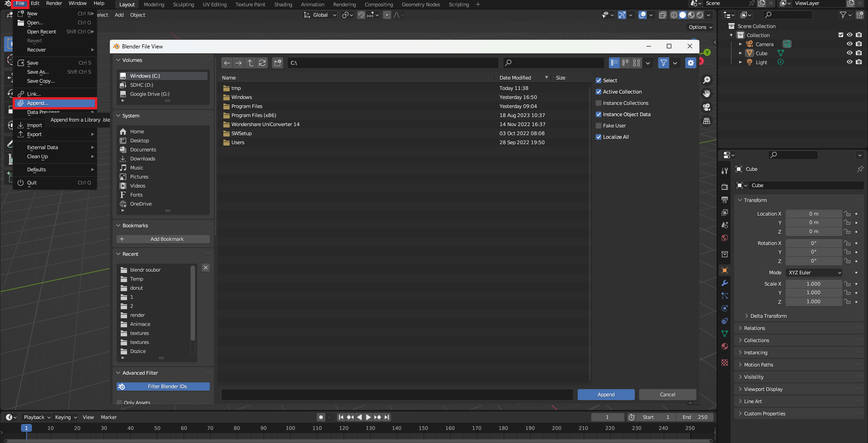The image size is (868, 443).
Task: Clear recent folders list with X icon
Action: (206, 268)
